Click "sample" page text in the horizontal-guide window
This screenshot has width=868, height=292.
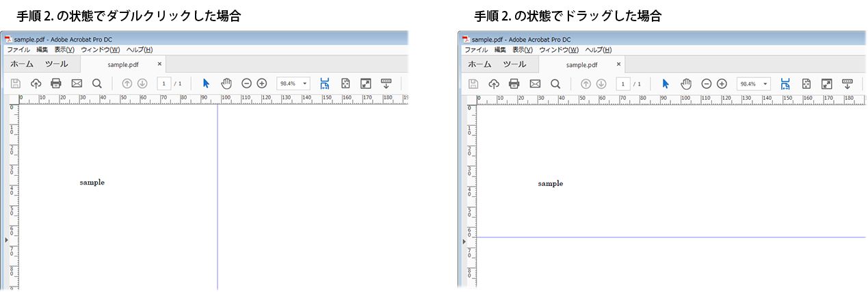tap(551, 183)
